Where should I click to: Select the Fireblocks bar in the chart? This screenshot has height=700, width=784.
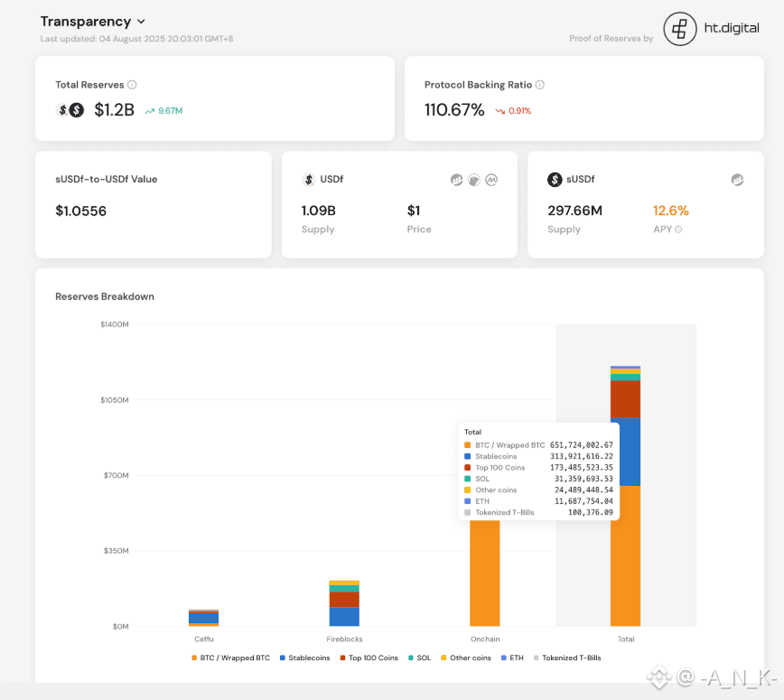(x=344, y=603)
